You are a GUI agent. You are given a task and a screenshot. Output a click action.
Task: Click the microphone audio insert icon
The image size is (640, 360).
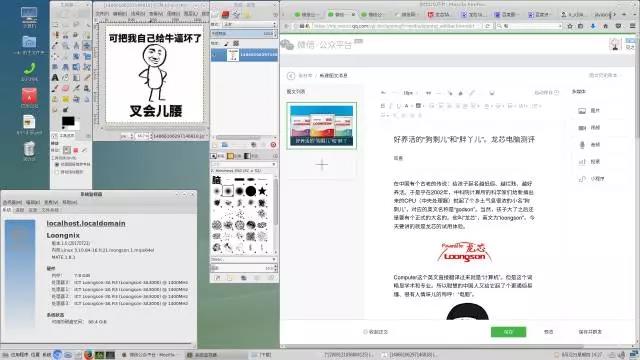click(582, 144)
